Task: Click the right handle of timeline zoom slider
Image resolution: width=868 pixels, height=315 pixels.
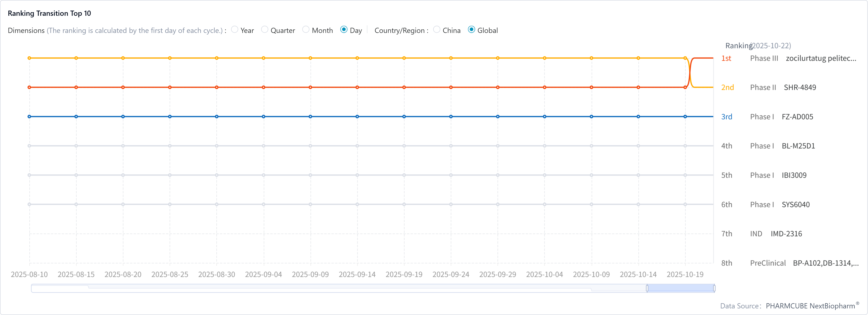Action: (714, 288)
